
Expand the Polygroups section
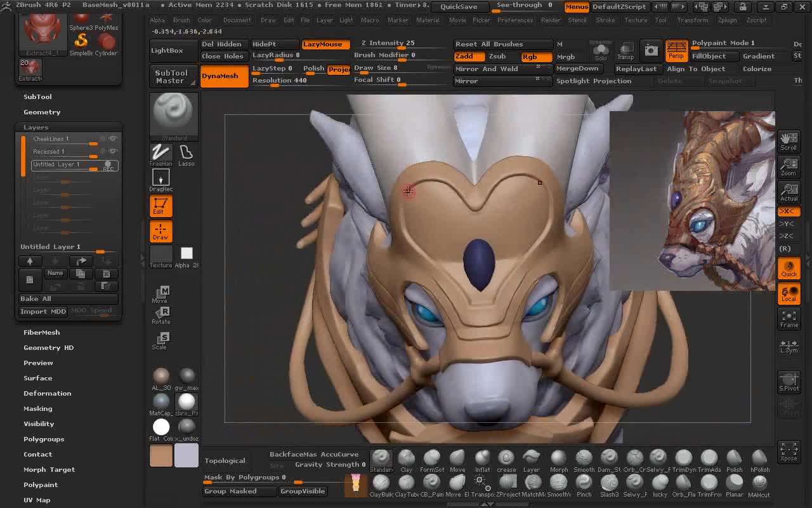click(44, 439)
